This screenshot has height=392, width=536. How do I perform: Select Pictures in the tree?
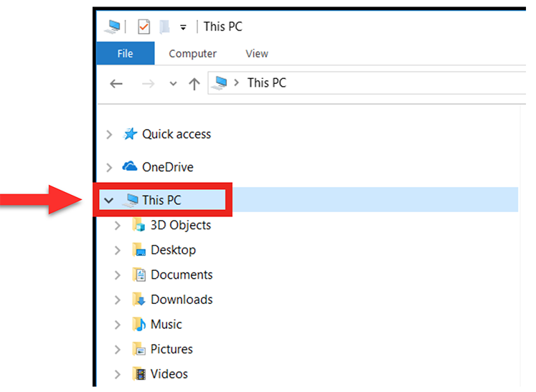pos(171,349)
